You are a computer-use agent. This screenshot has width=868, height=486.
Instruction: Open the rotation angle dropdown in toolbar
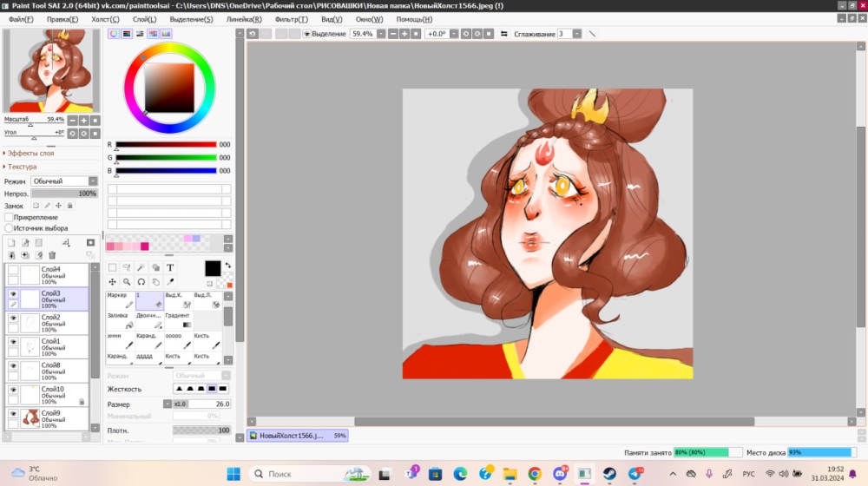tap(453, 34)
